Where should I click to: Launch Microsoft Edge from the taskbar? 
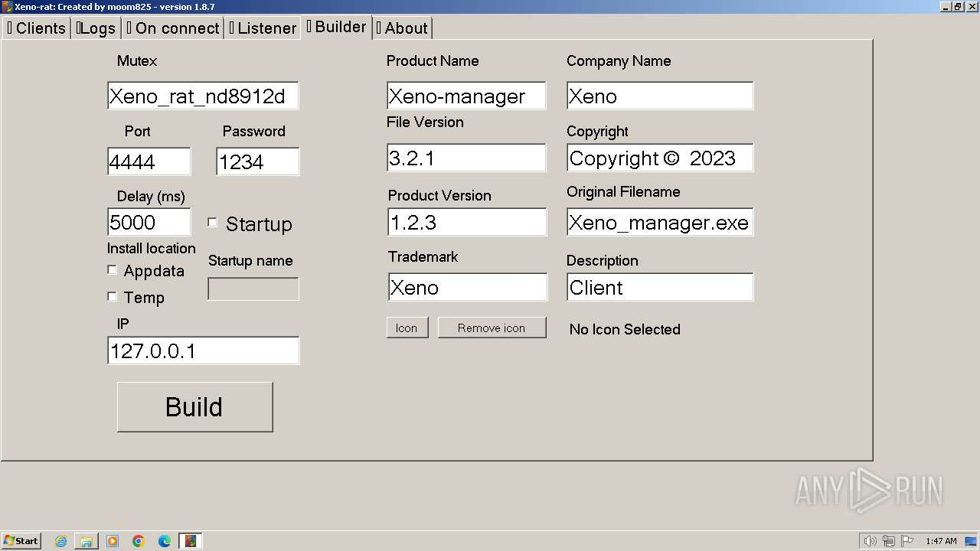(x=165, y=541)
